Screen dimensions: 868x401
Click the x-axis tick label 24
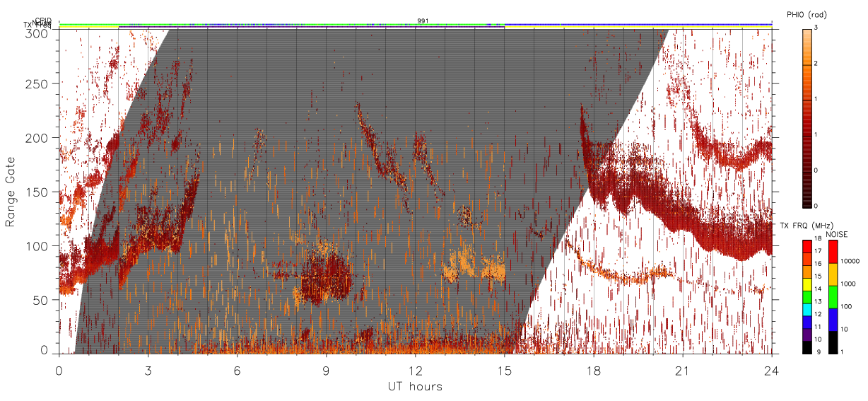(772, 370)
